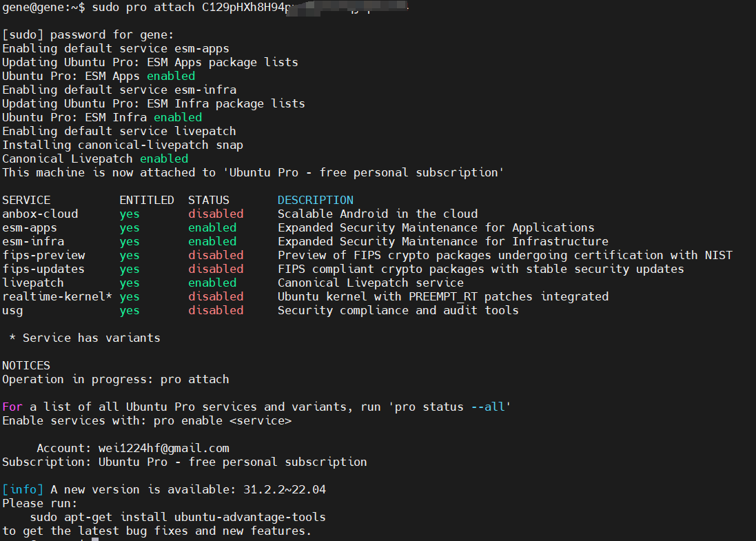
Task: Select the fips-preview service name
Action: 43,255
